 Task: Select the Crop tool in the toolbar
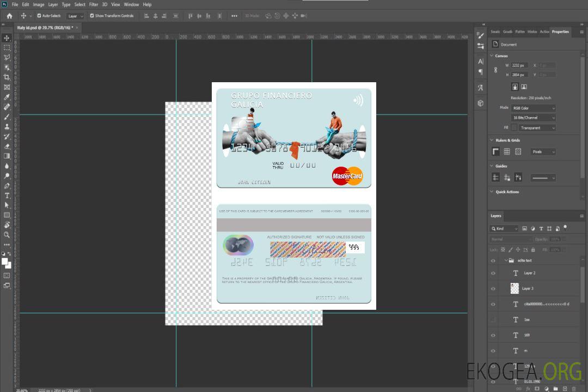click(7, 77)
